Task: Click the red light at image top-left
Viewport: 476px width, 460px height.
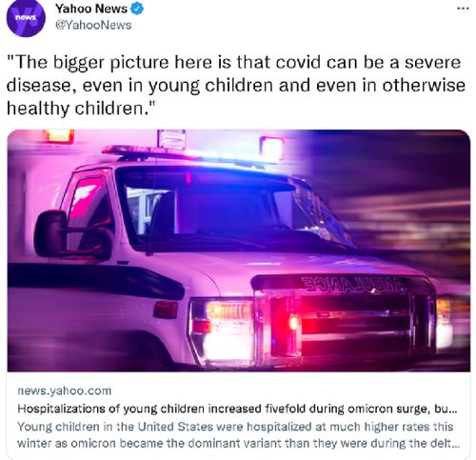Action: point(59,136)
